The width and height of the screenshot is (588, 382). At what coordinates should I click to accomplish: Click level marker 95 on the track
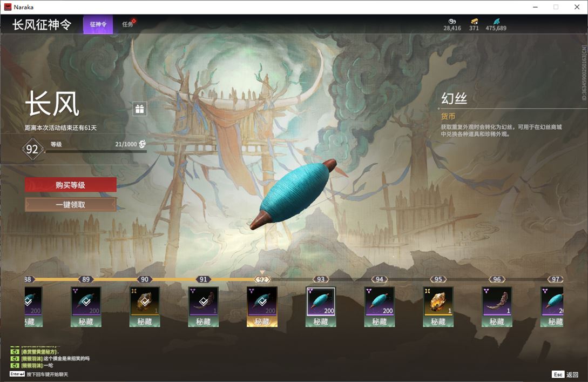pos(438,279)
